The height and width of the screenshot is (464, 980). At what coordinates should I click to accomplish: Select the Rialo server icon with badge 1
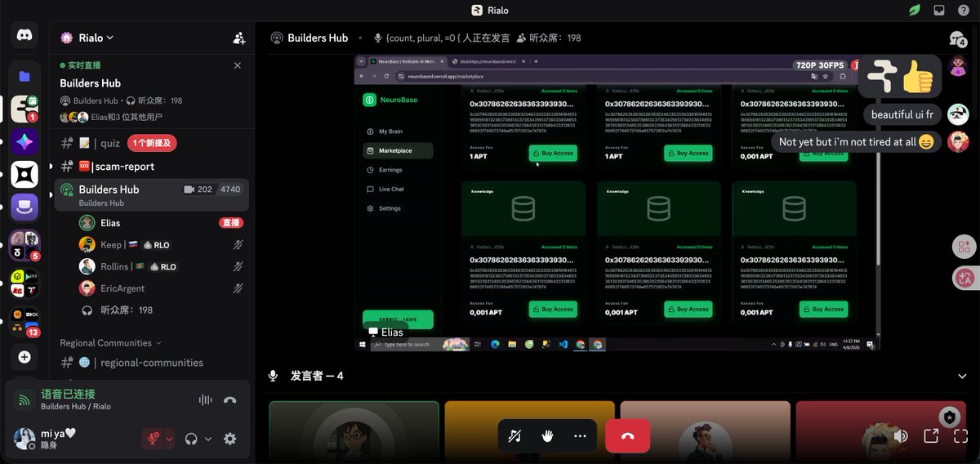click(x=24, y=109)
